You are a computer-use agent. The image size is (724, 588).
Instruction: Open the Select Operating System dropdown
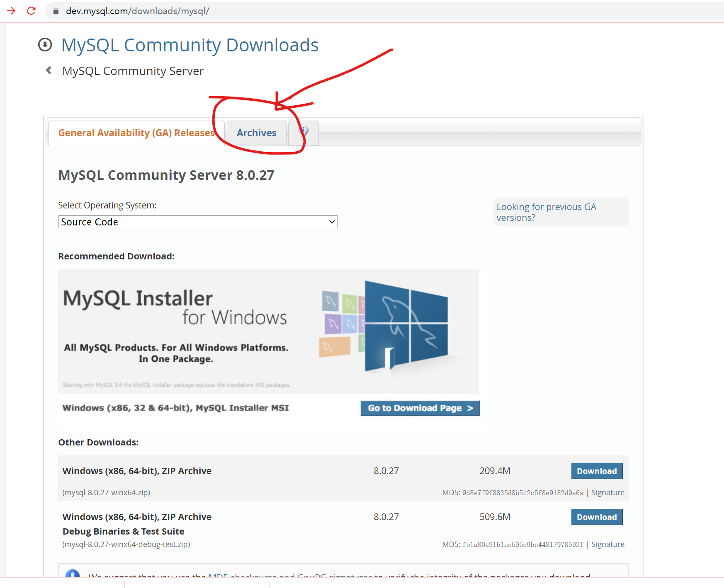pos(198,222)
